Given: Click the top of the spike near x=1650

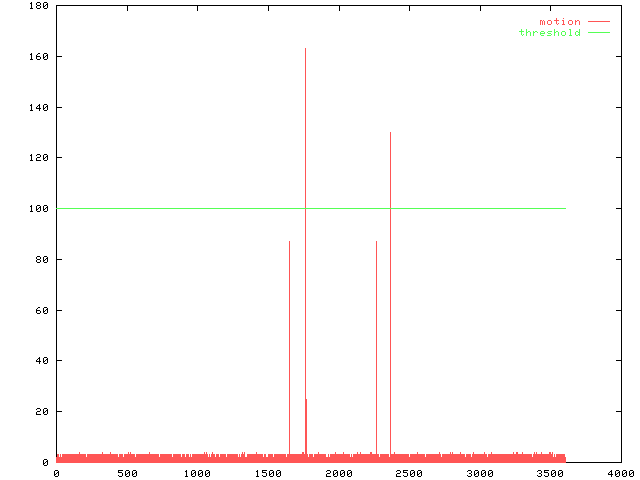Looking at the screenshot, I should pyautogui.click(x=289, y=242).
